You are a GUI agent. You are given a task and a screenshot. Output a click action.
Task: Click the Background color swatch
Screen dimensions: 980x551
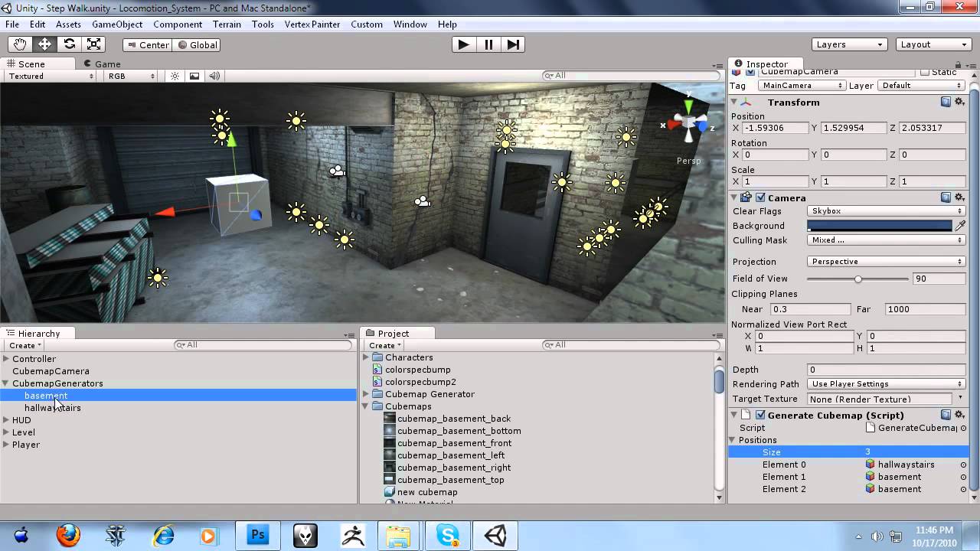879,226
